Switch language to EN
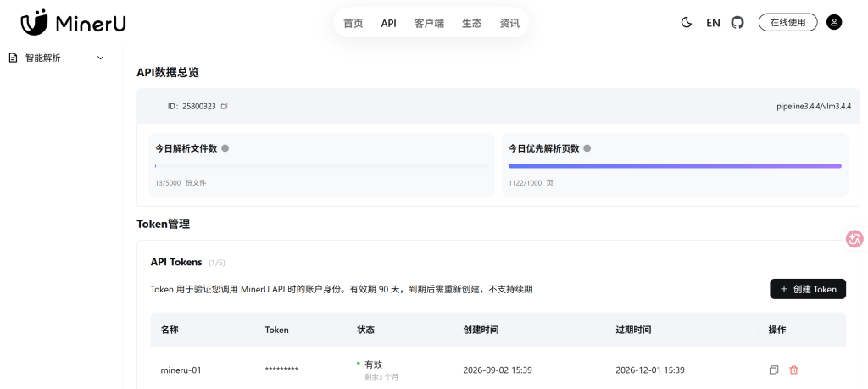Viewport: 868px width, 389px height. [x=713, y=23]
